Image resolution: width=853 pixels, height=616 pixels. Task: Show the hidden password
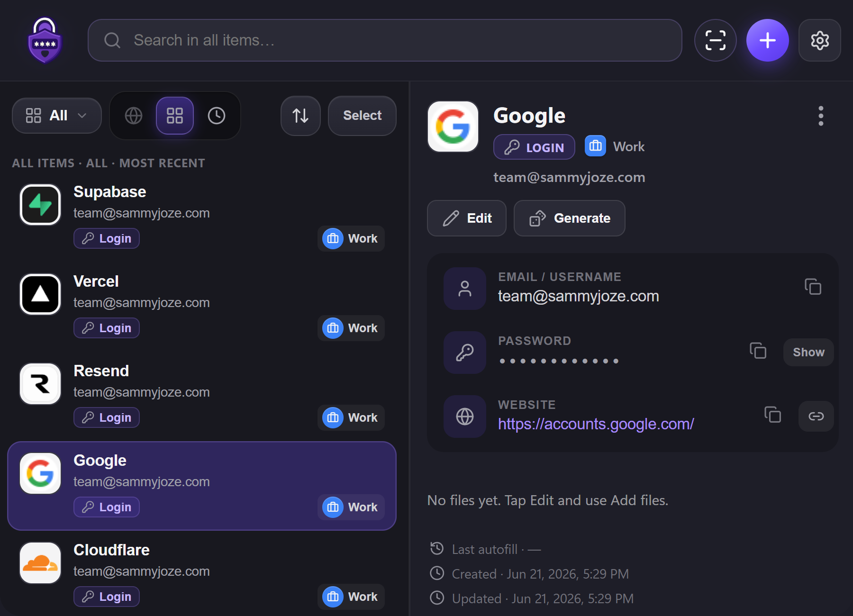click(808, 352)
